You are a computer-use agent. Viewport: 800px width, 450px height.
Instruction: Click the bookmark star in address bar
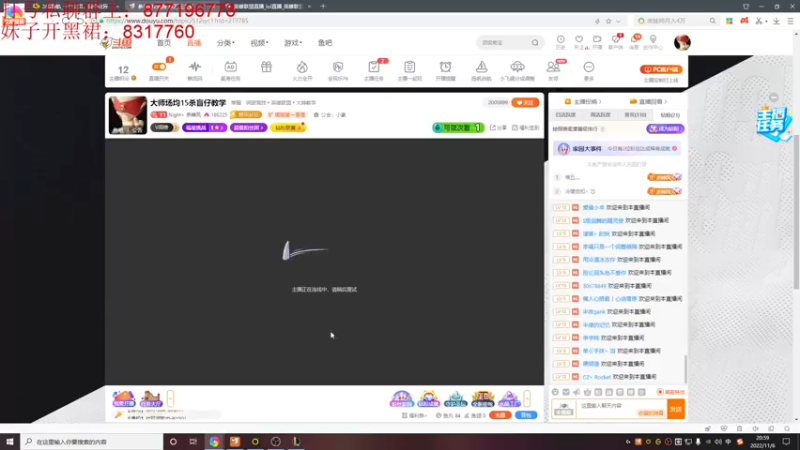tap(608, 21)
